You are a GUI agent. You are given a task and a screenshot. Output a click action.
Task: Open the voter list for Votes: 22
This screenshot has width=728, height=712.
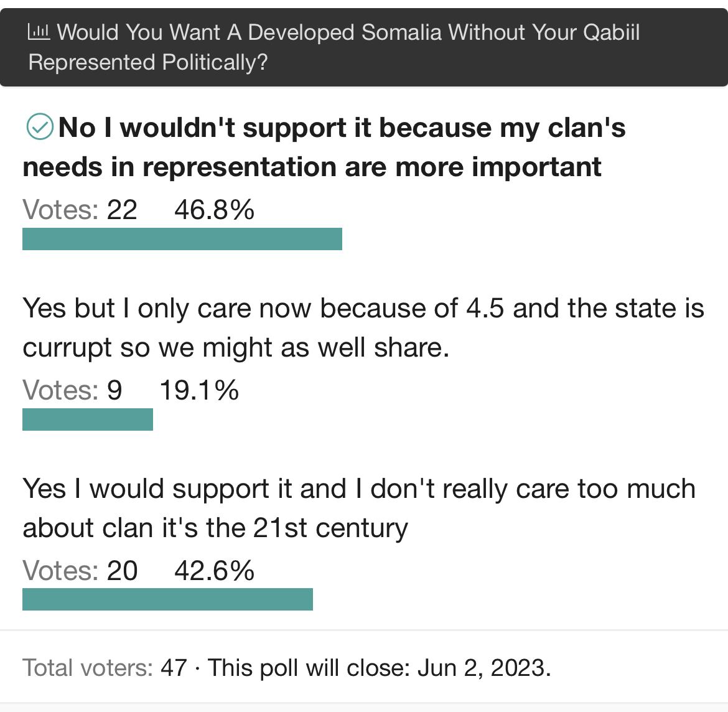pyautogui.click(x=80, y=210)
